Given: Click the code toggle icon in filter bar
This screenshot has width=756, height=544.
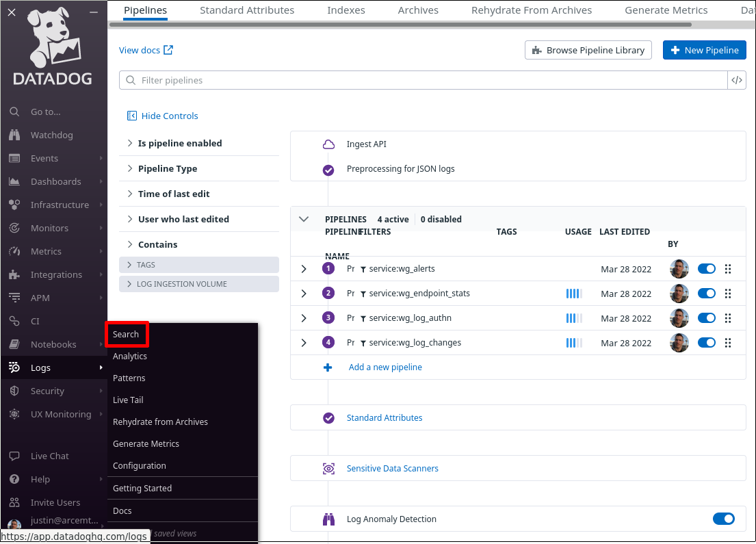Looking at the screenshot, I should click(737, 80).
